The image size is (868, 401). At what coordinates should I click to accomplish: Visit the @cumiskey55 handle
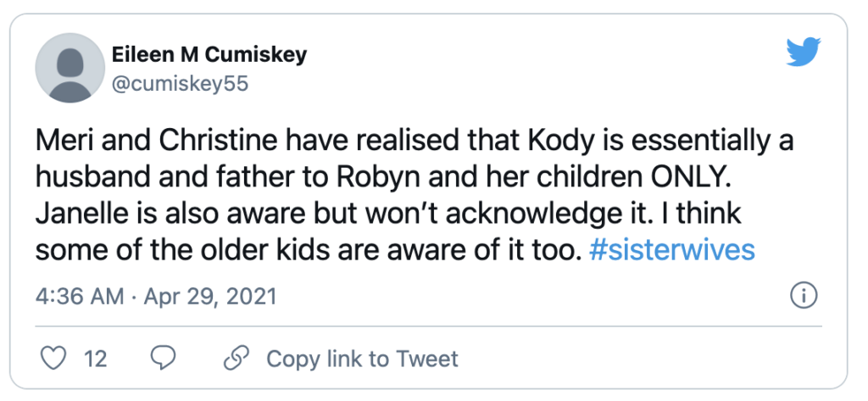tap(180, 84)
